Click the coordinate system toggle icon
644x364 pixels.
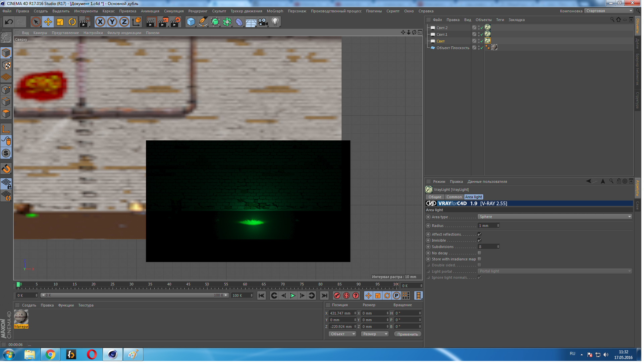(136, 22)
